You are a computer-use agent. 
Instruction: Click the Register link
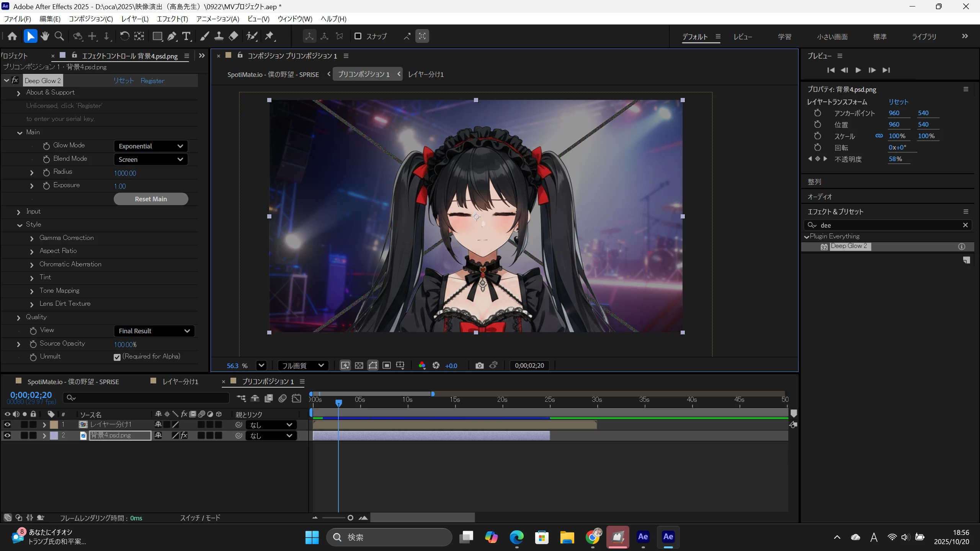pyautogui.click(x=152, y=81)
